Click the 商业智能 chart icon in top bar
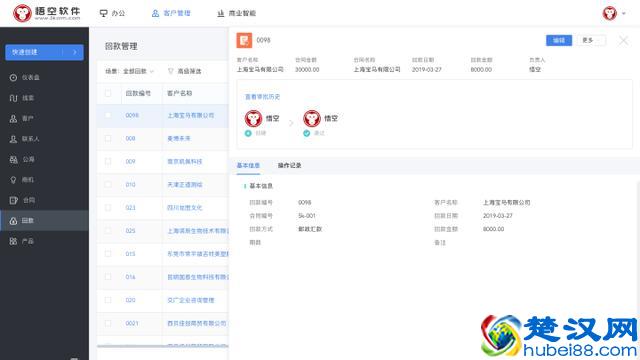Screen dimensions: 640x360 (220, 13)
